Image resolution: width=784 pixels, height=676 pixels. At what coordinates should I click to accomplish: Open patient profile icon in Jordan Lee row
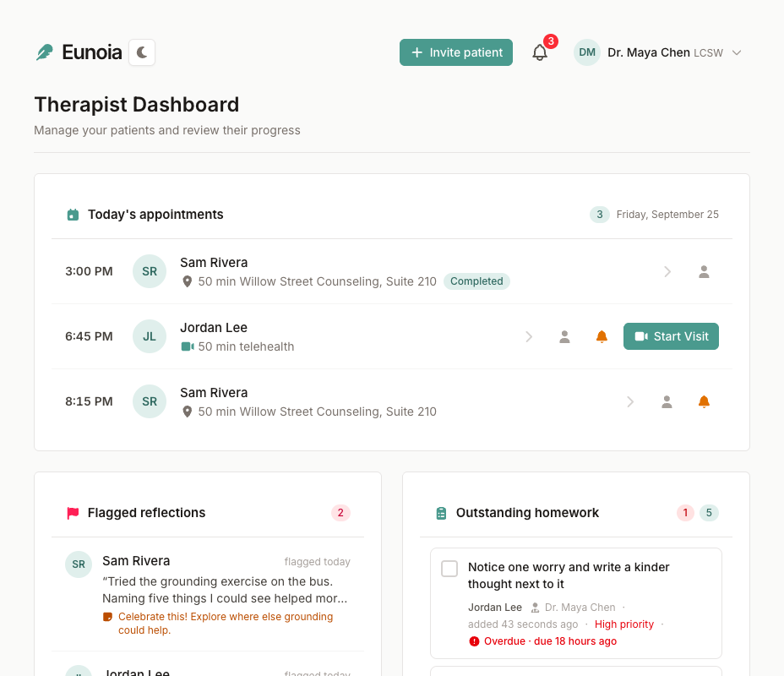click(x=564, y=336)
